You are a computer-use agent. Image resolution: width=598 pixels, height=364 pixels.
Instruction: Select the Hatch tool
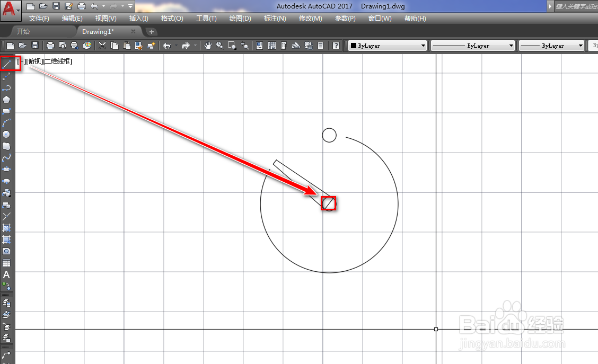pyautogui.click(x=6, y=228)
